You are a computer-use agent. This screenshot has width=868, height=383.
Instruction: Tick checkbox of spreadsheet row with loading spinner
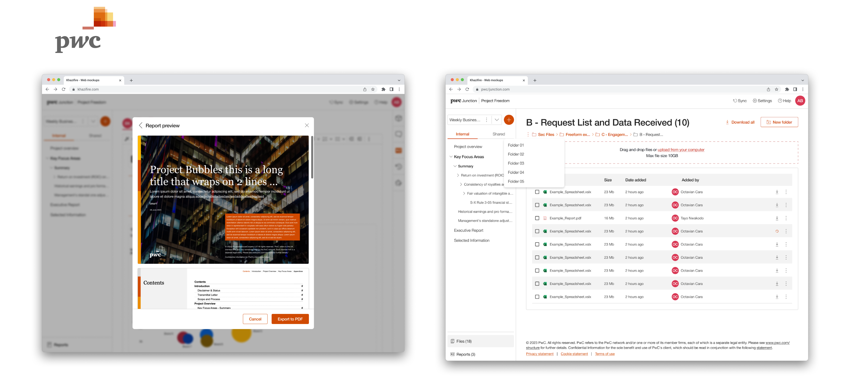click(537, 231)
